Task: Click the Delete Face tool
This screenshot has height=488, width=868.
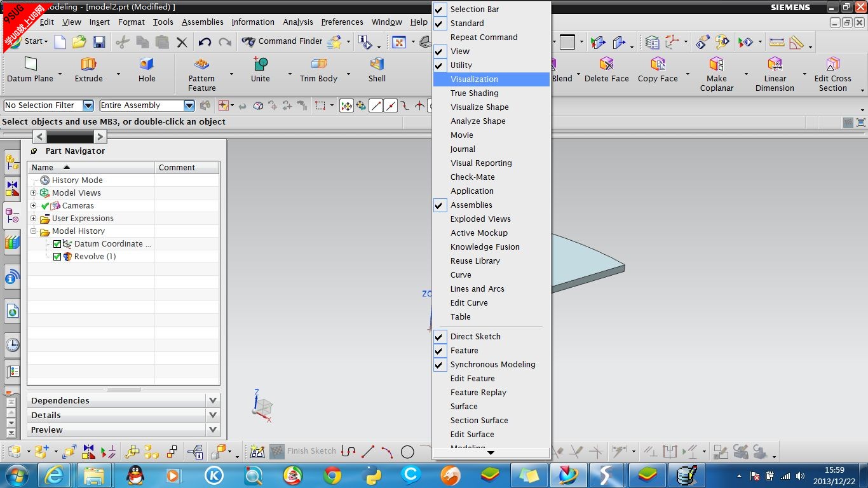Action: click(x=606, y=70)
